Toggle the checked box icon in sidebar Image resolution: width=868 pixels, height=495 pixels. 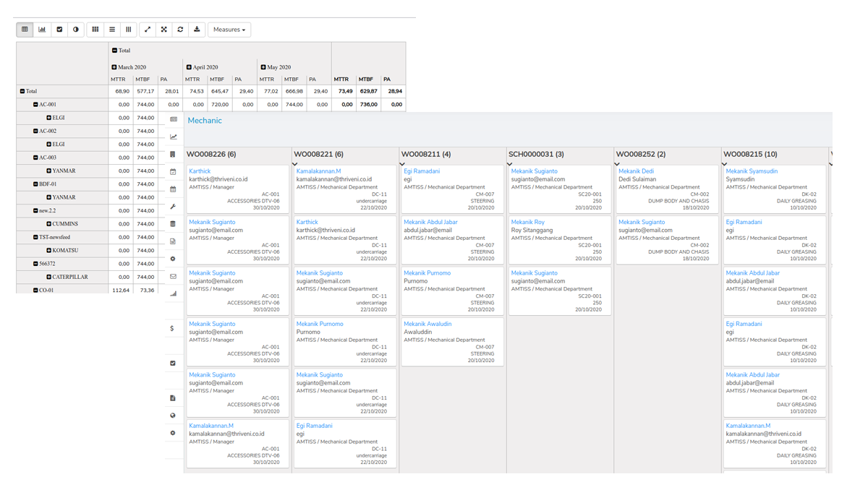tap(173, 363)
